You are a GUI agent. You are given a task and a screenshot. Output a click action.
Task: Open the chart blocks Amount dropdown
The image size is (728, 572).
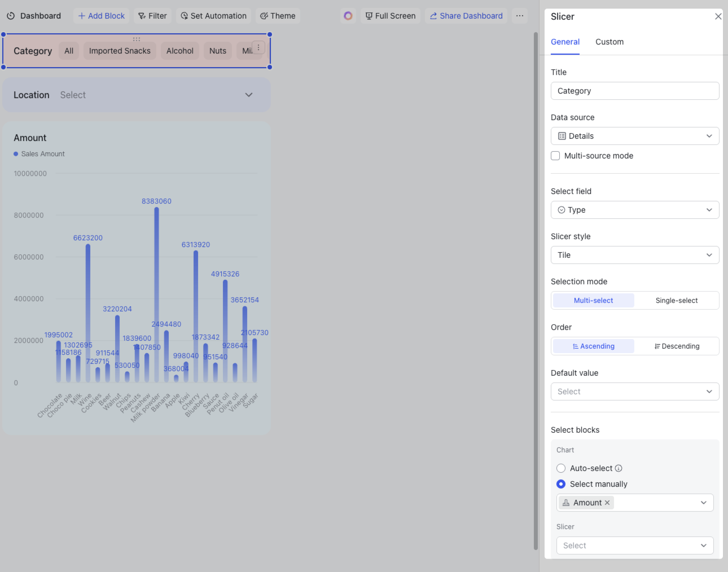[635, 503]
